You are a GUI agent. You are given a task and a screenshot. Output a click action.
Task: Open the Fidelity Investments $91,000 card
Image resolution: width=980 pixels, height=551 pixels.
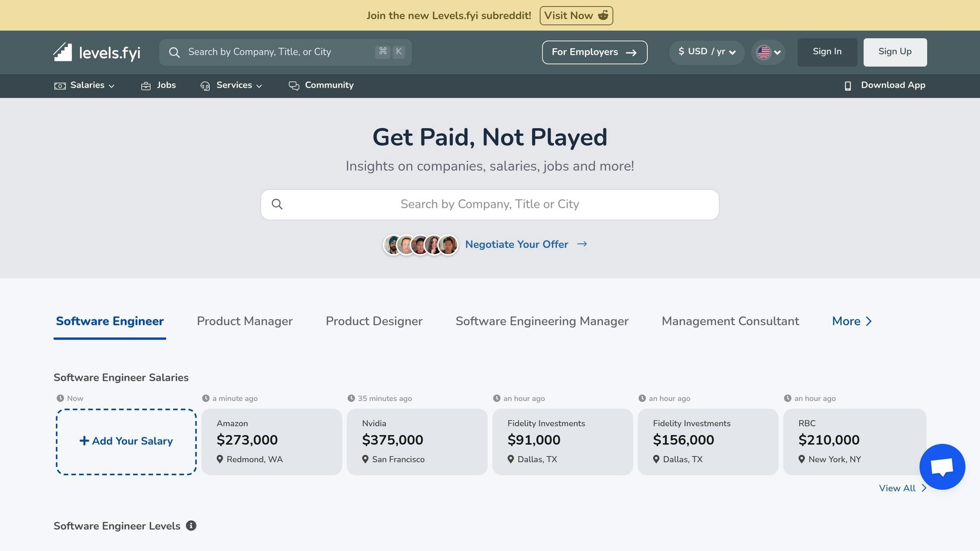562,441
